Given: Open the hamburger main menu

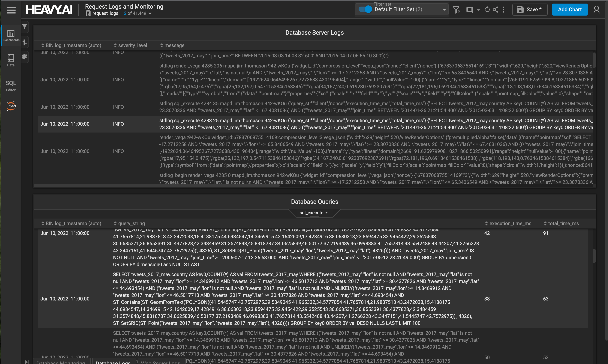Looking at the screenshot, I should tap(11, 10).
